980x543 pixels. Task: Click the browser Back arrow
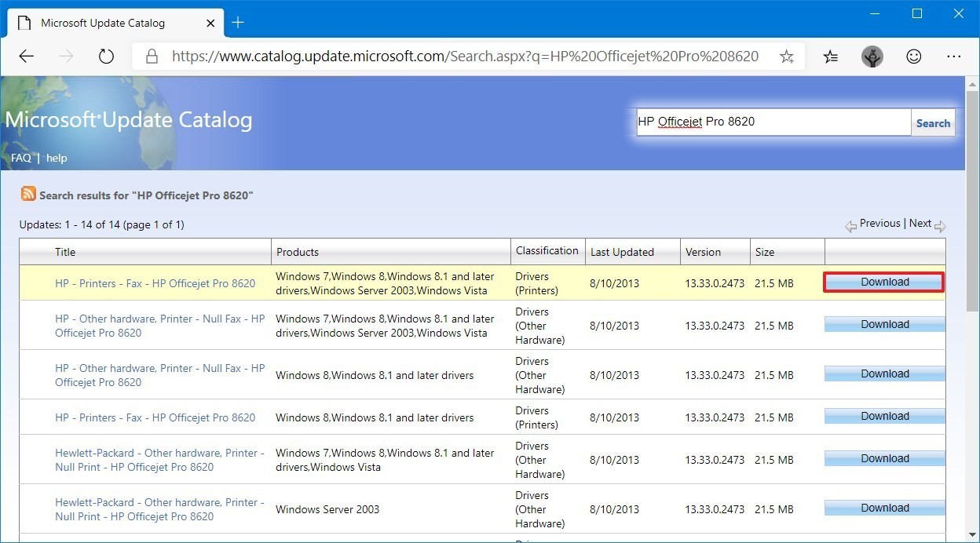(x=27, y=56)
